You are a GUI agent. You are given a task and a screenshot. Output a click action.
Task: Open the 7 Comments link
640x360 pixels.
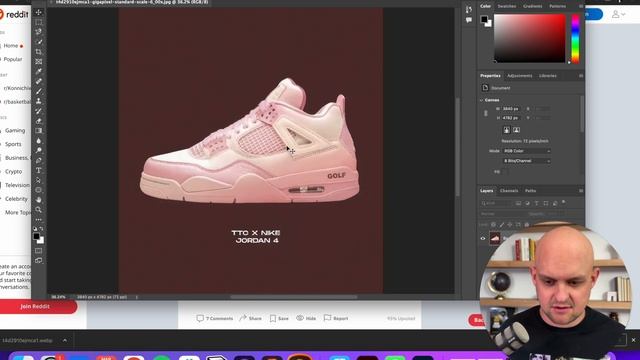tap(215, 318)
